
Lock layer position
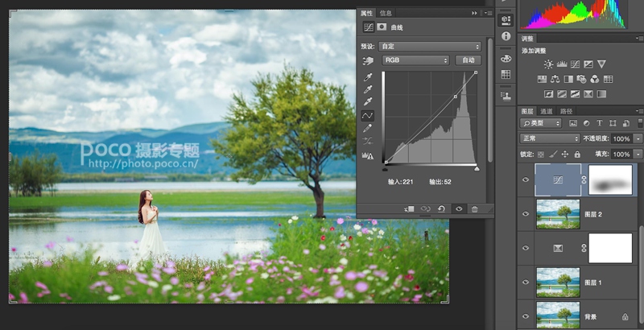click(x=565, y=155)
